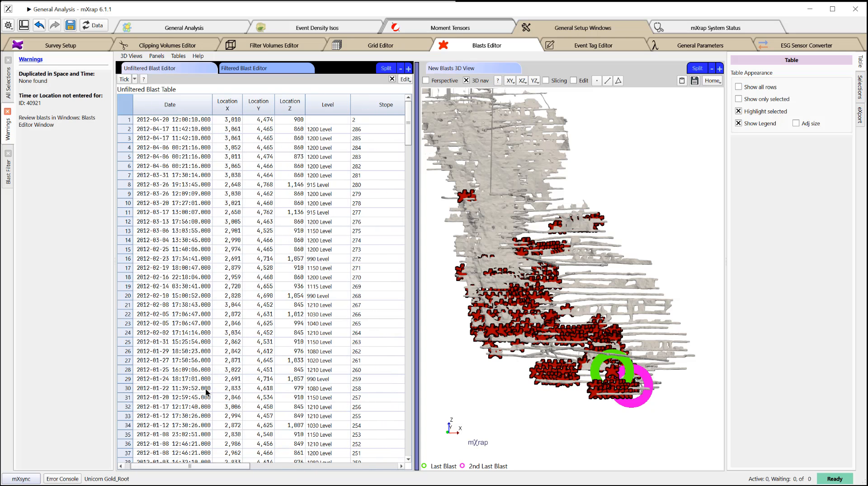Click the blast table horizontal scrollbar

click(x=190, y=466)
